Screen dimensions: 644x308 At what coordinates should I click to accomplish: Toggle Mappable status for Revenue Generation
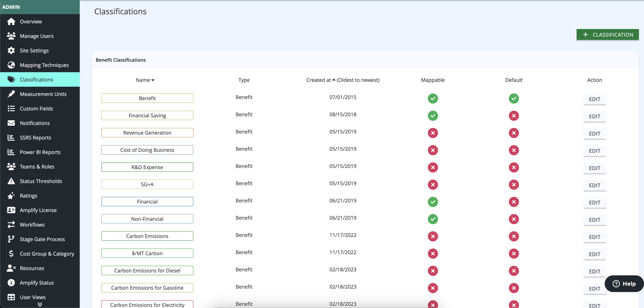click(x=433, y=133)
